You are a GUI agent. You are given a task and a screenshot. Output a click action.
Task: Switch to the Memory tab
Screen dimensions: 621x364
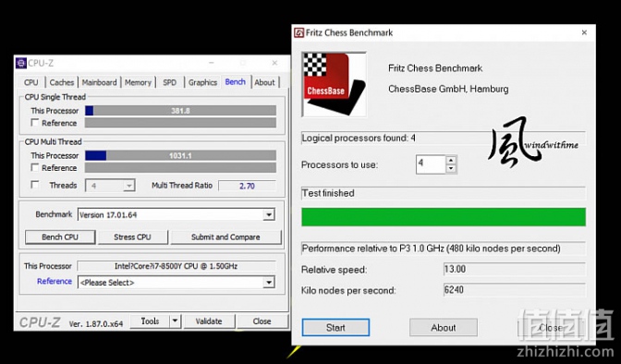click(138, 82)
